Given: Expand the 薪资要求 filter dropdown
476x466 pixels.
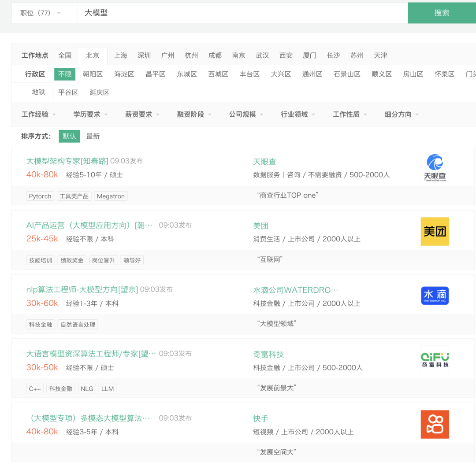Looking at the screenshot, I should [x=142, y=115].
